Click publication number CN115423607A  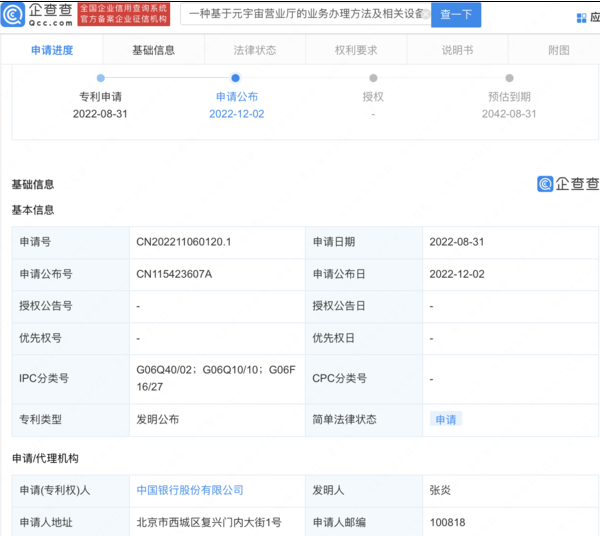click(x=174, y=274)
